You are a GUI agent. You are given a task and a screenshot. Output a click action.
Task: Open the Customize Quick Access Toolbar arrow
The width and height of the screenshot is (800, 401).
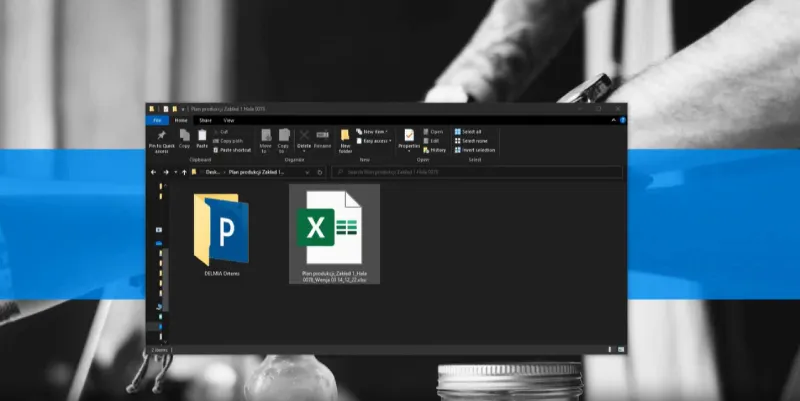(x=183, y=109)
